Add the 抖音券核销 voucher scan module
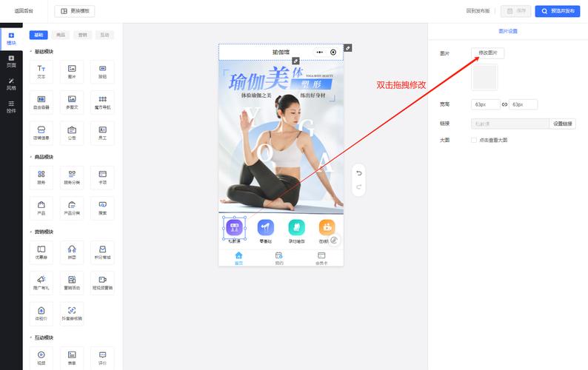This screenshot has height=370, width=588. pos(72,314)
